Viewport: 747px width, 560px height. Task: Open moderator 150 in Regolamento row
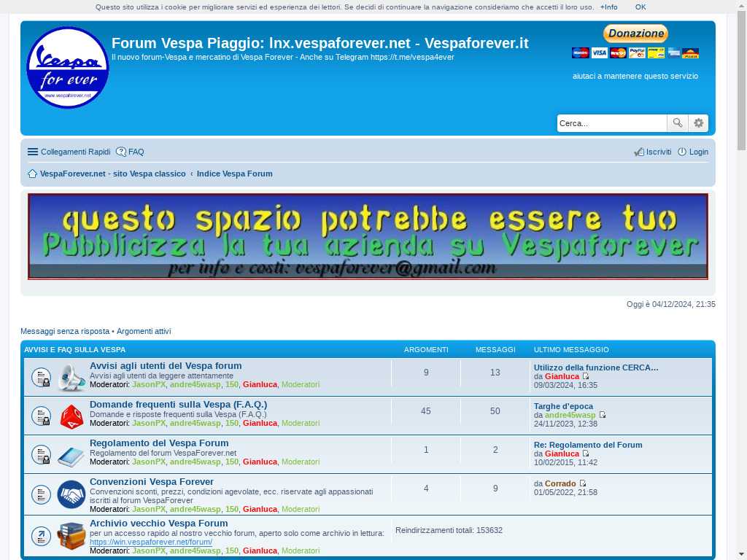[232, 462]
